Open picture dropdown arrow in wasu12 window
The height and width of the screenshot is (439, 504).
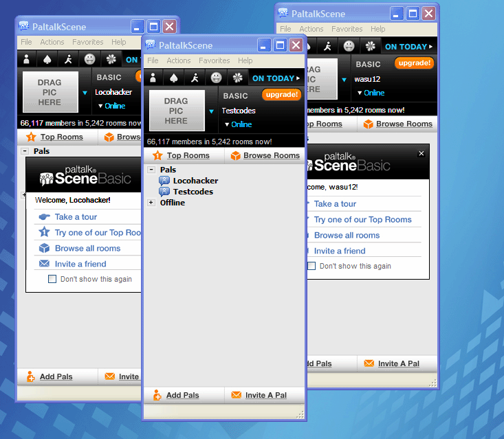point(344,80)
